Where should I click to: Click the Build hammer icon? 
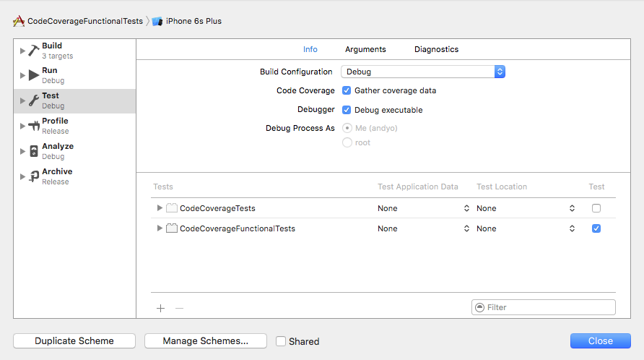34,51
